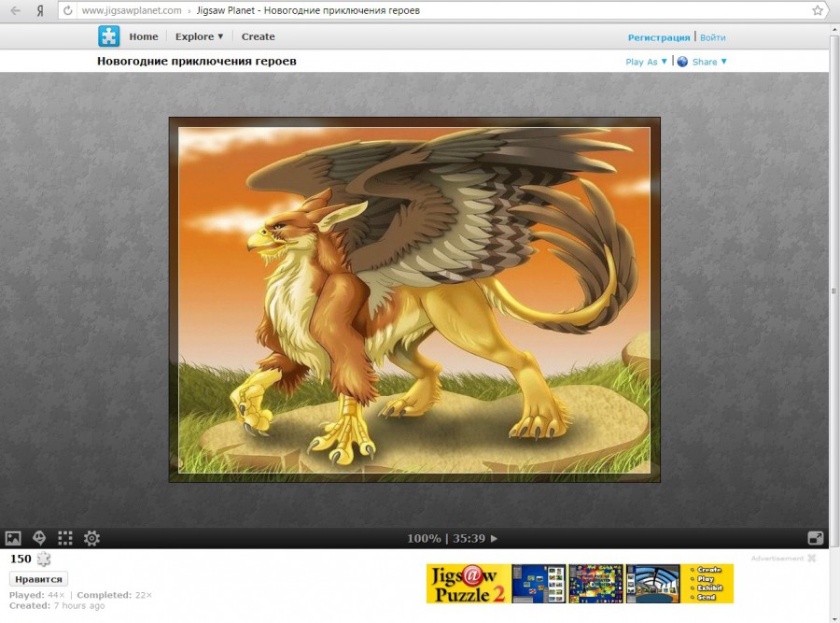Screen dimensions: 840x623
Task: Open the Share dropdown
Action: click(x=709, y=62)
